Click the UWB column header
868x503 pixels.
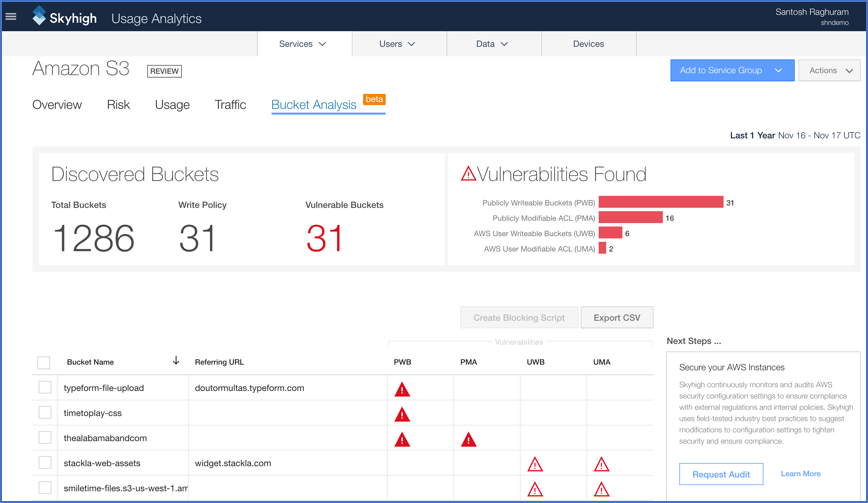pos(535,362)
